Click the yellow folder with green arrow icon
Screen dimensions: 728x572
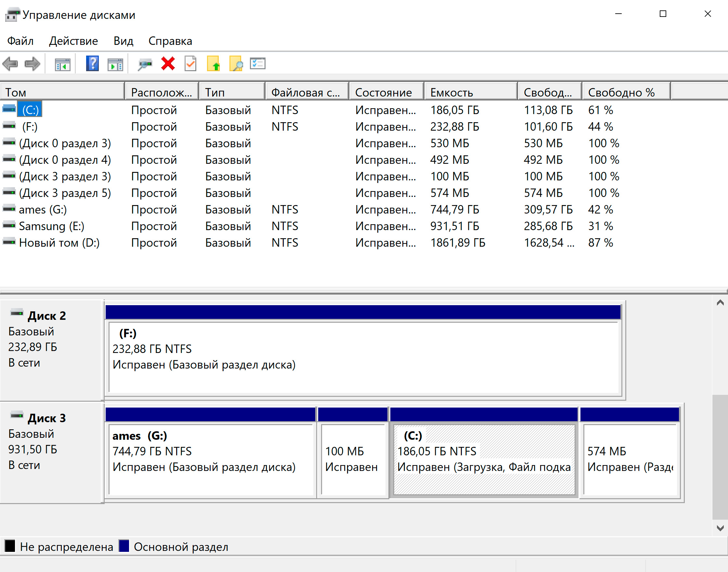[213, 63]
